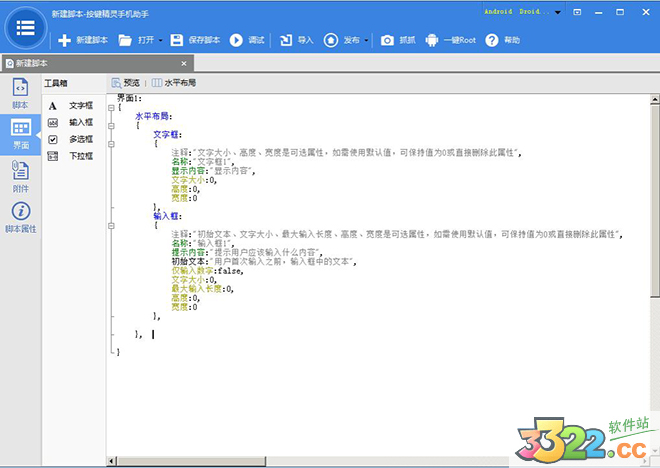
Task: Click 导入 (Import) toolbar icon
Action: pos(286,41)
